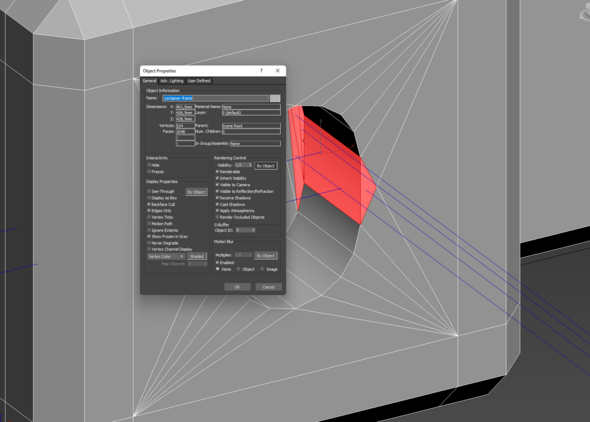Click the Visibility spinner arrows
Image resolution: width=590 pixels, height=422 pixels.
(251, 165)
